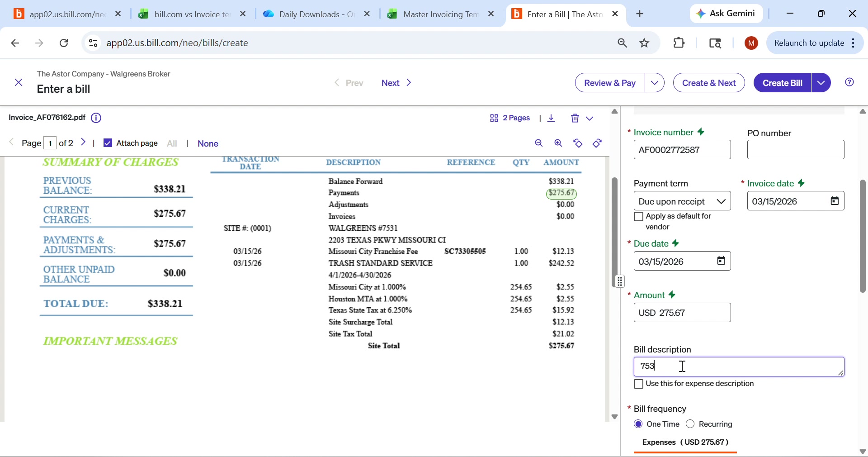Open the help question mark icon
The height and width of the screenshot is (457, 868).
tap(850, 82)
